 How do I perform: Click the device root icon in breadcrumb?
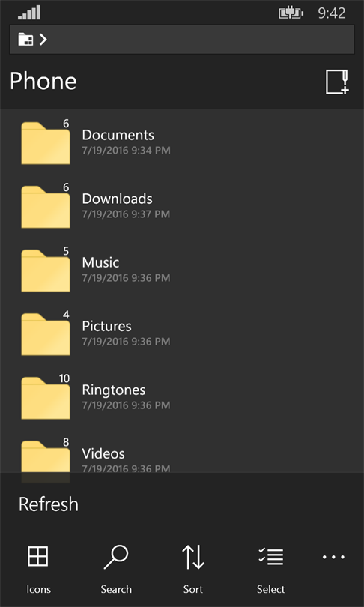pos(25,39)
